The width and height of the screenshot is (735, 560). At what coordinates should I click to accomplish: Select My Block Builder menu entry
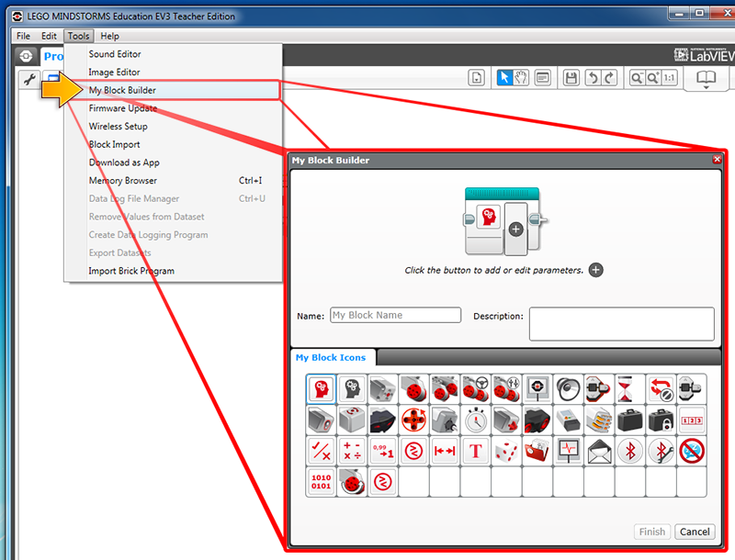[x=173, y=90]
